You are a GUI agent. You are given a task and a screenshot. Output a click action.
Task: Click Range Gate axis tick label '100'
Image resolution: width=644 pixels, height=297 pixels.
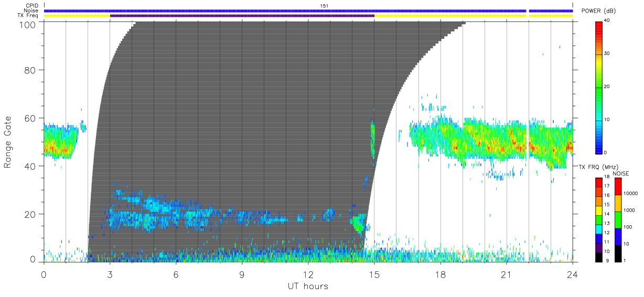coord(28,25)
